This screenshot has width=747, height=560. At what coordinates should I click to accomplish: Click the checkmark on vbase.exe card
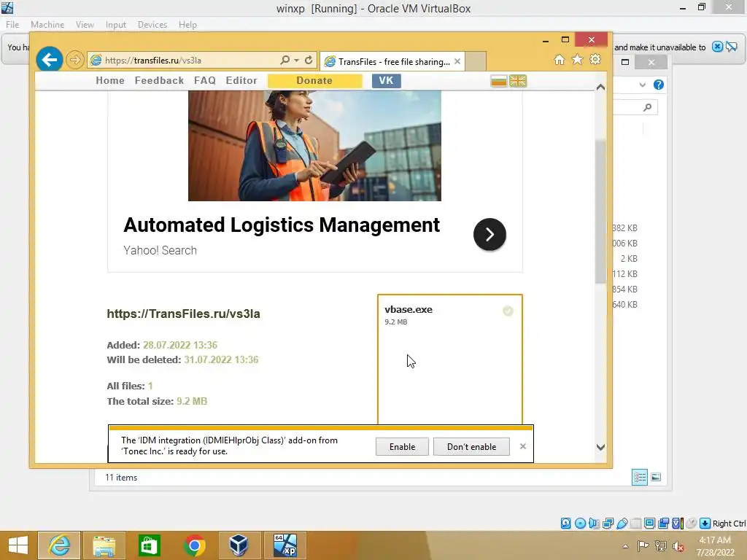[x=508, y=311]
